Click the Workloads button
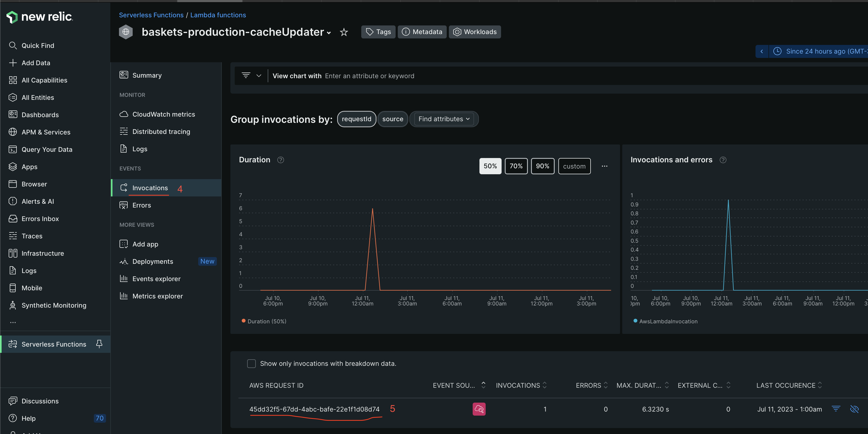The image size is (868, 434). (x=475, y=32)
